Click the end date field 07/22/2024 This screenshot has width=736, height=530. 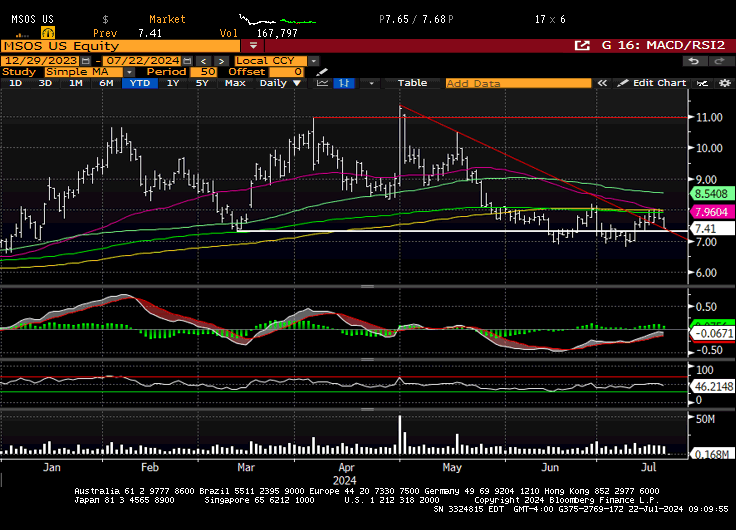(x=142, y=61)
